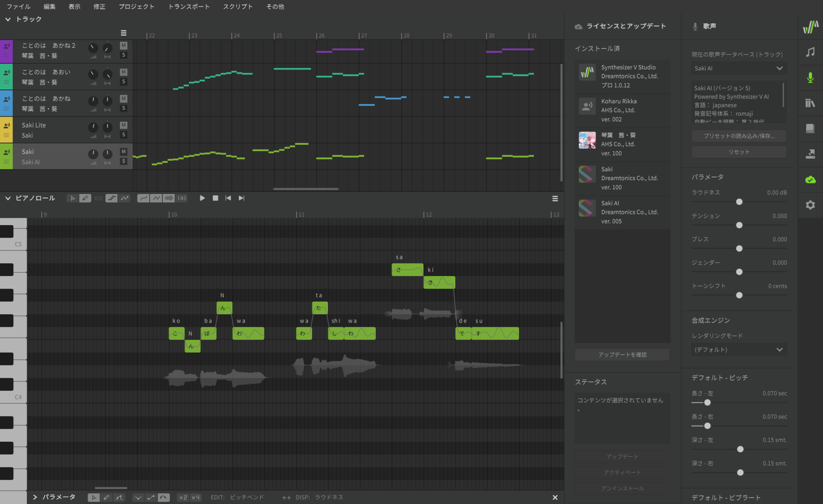Open the library panel from the right sidebar
Screen dimensions: 823x504
click(811, 103)
